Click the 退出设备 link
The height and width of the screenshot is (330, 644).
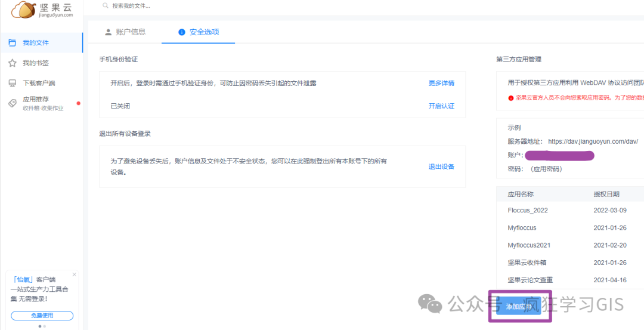coord(441,167)
